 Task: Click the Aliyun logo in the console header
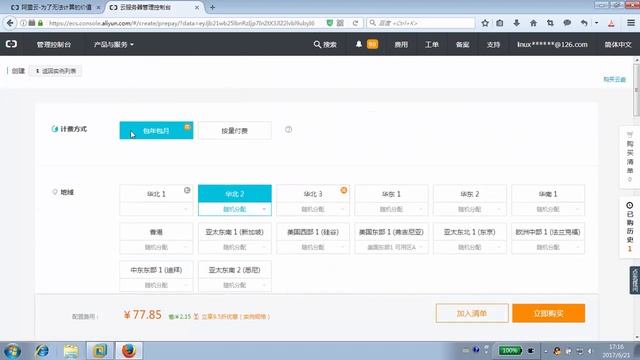(11, 44)
